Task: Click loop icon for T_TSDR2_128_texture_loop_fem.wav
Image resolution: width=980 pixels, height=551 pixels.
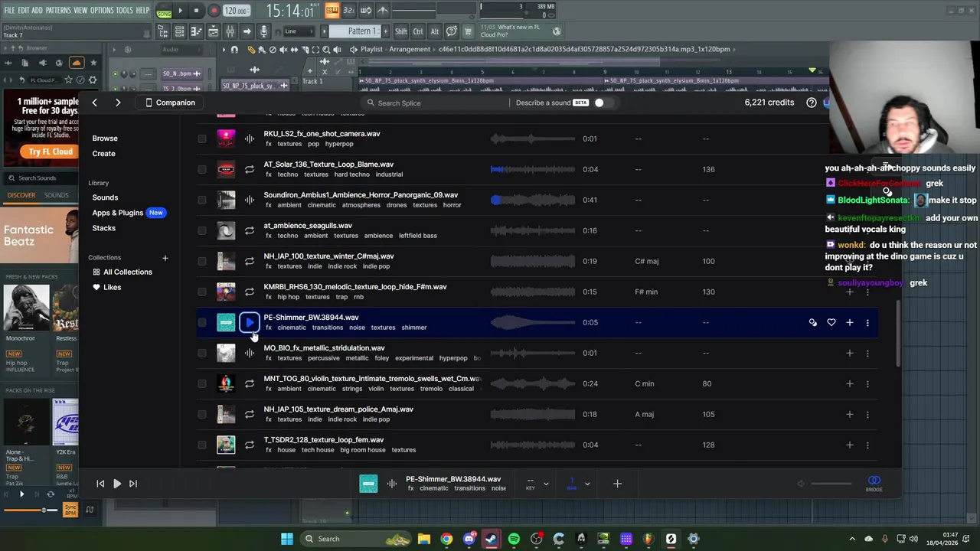Action: pyautogui.click(x=250, y=445)
